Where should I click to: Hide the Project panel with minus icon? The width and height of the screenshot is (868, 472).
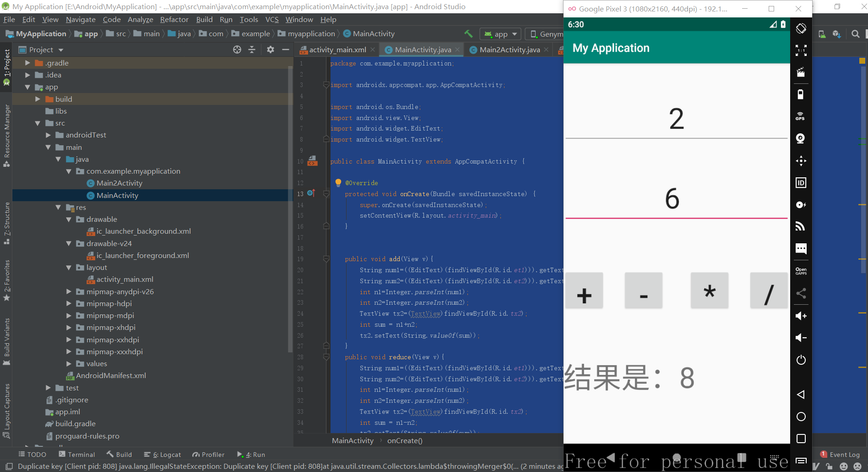pos(286,49)
